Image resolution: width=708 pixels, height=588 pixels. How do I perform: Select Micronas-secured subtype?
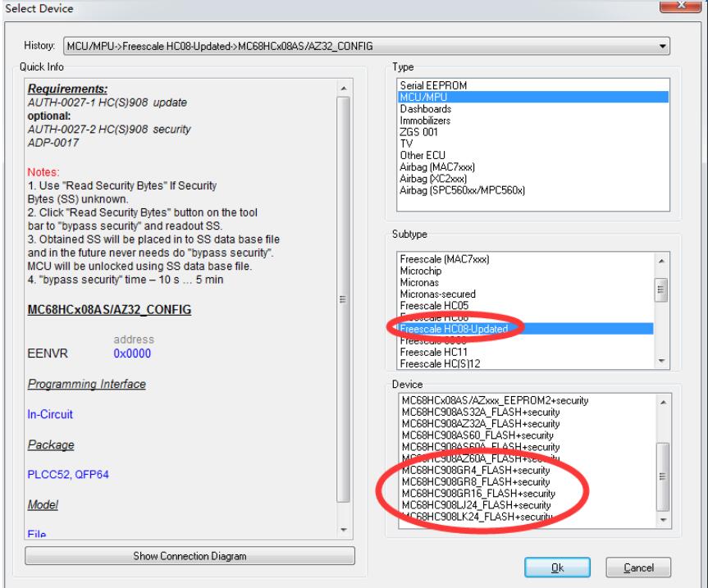pos(526,294)
